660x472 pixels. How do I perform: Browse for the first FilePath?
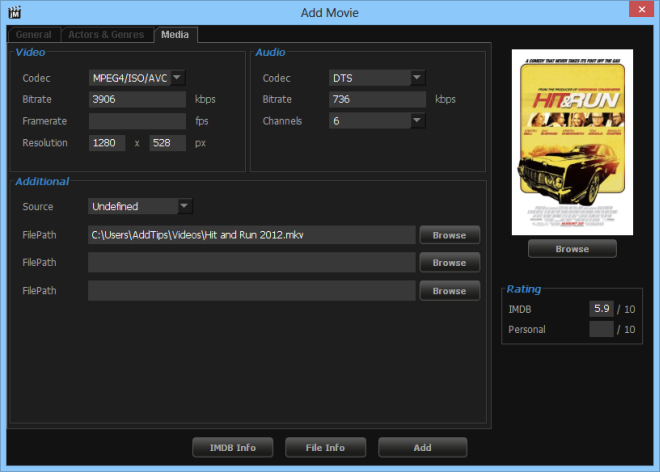click(450, 235)
